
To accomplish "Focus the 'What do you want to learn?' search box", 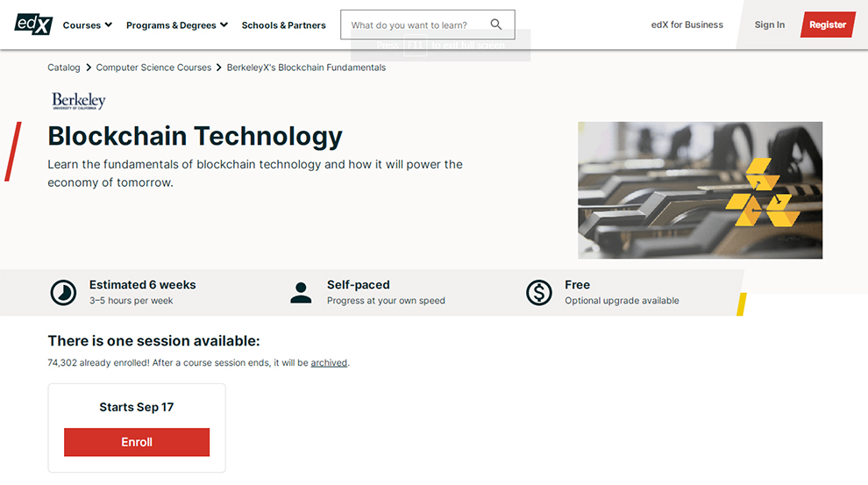I will click(427, 25).
